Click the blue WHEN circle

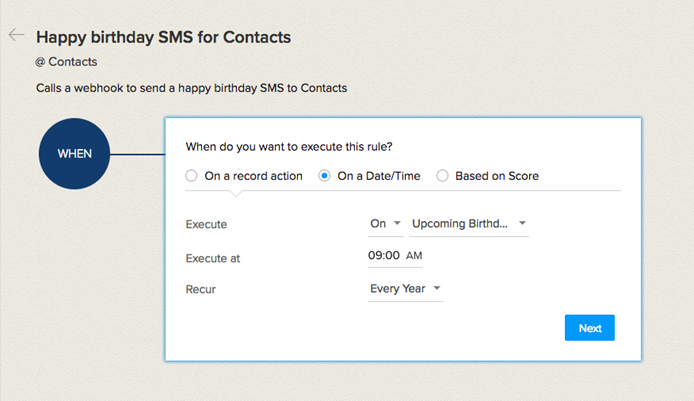(74, 154)
